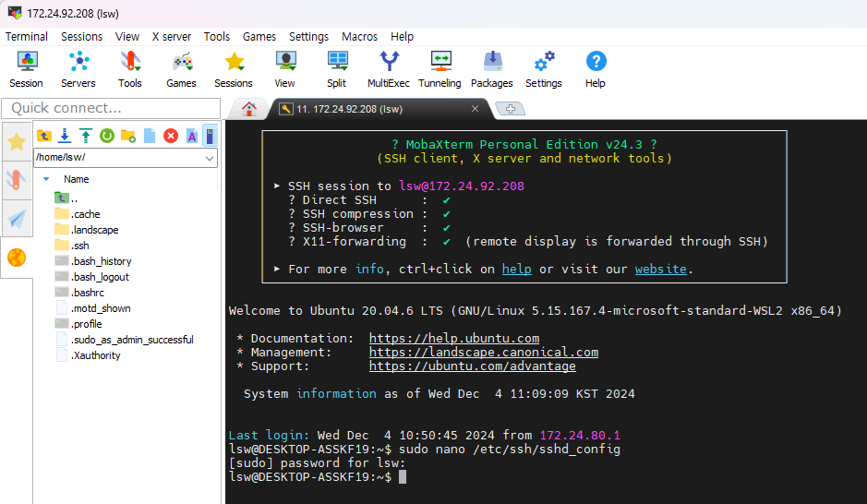Upload files to current remote folder
Image resolution: width=867 pixels, height=504 pixels.
[86, 136]
